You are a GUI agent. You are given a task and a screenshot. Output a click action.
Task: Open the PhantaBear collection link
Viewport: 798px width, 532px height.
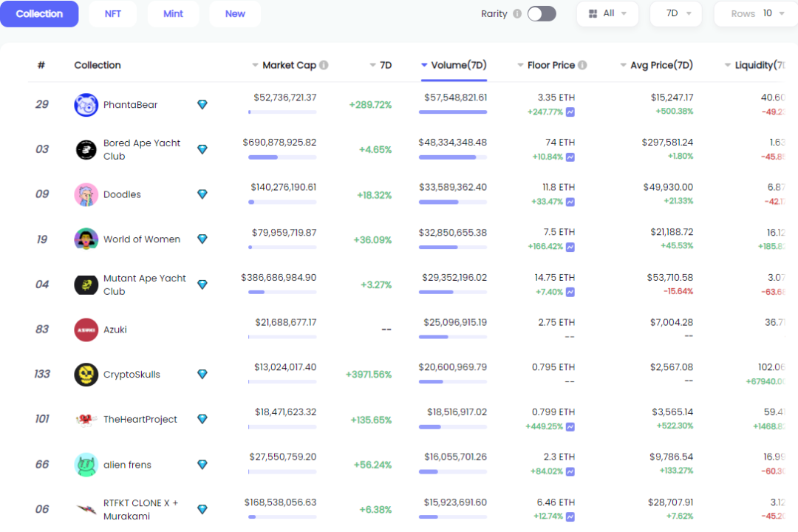click(x=130, y=105)
